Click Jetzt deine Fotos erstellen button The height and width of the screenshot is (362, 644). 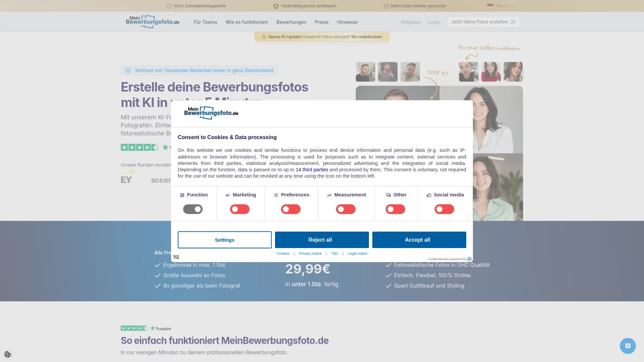click(483, 22)
